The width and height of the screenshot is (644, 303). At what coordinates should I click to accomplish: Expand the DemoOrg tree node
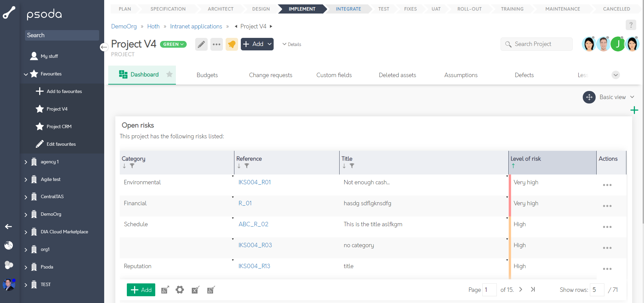pos(26,214)
